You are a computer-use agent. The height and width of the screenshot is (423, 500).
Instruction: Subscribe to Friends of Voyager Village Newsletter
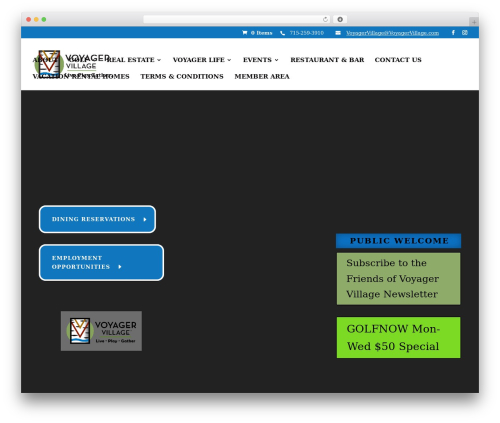pyautogui.click(x=398, y=279)
